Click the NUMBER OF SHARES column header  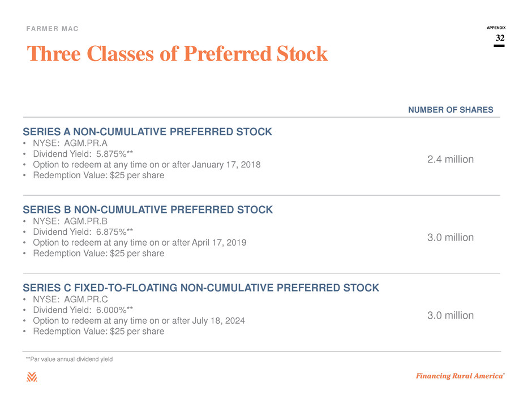click(451, 110)
